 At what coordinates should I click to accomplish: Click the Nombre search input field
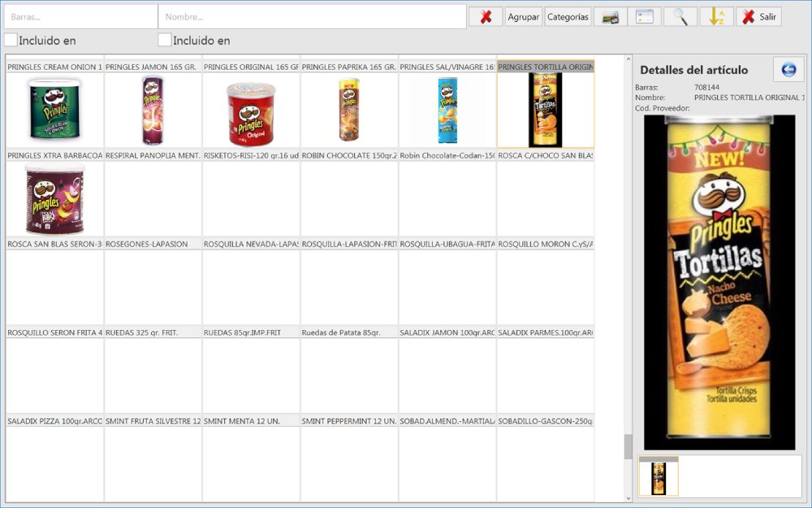[312, 17]
